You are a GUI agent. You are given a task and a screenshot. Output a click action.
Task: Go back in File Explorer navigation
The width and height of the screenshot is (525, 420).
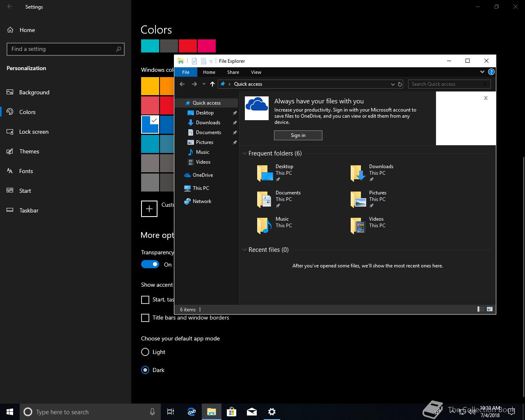(182, 84)
